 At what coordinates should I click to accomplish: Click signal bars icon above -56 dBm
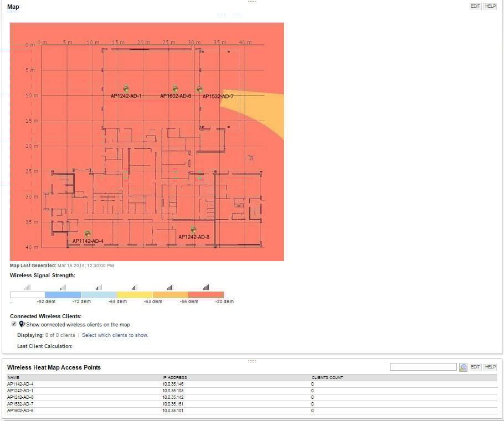pyautogui.click(x=170, y=287)
